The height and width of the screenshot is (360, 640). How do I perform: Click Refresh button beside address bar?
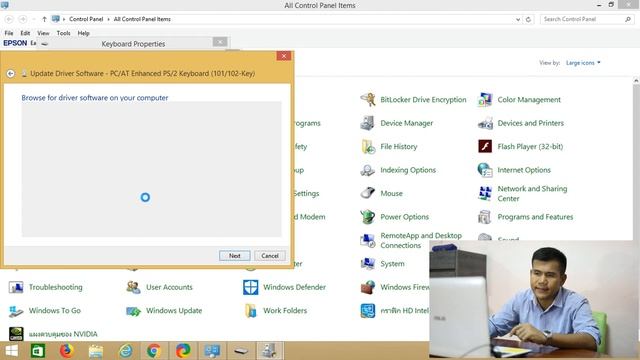528,19
